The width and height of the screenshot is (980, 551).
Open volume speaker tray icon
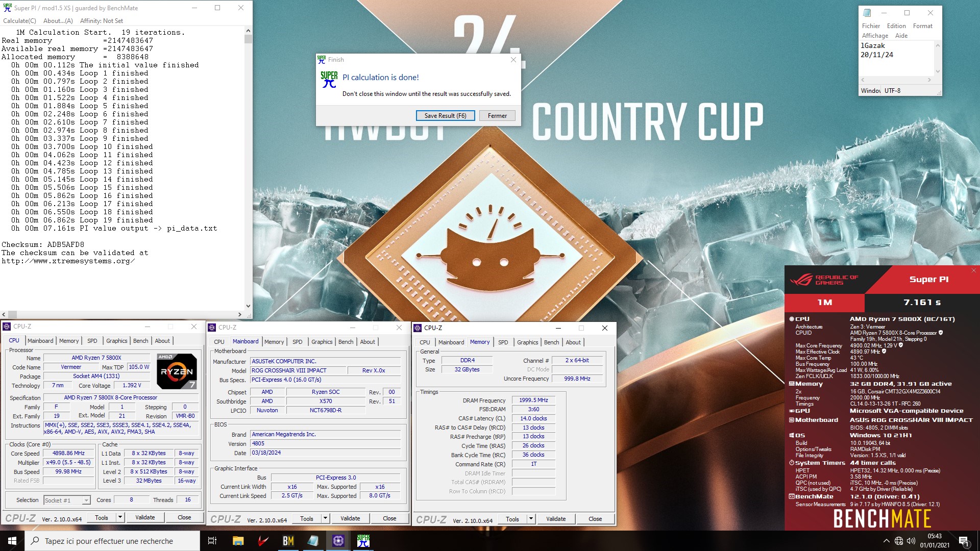[x=911, y=541]
